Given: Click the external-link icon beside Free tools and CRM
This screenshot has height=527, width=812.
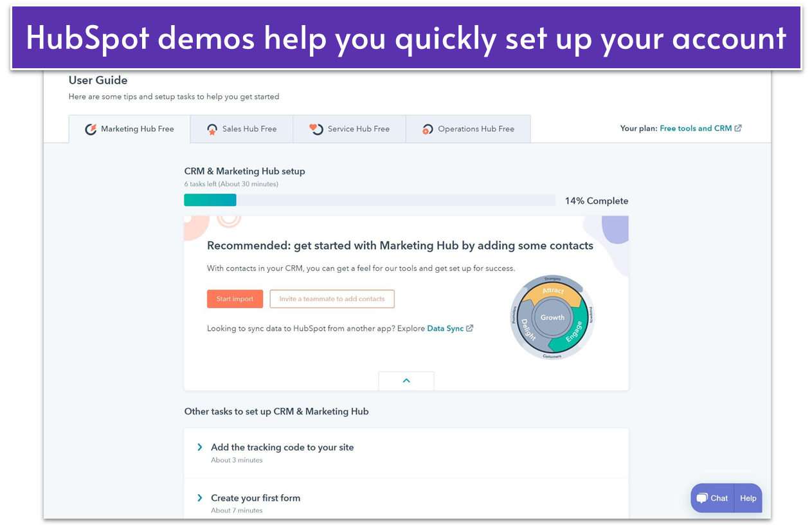Looking at the screenshot, I should [738, 128].
